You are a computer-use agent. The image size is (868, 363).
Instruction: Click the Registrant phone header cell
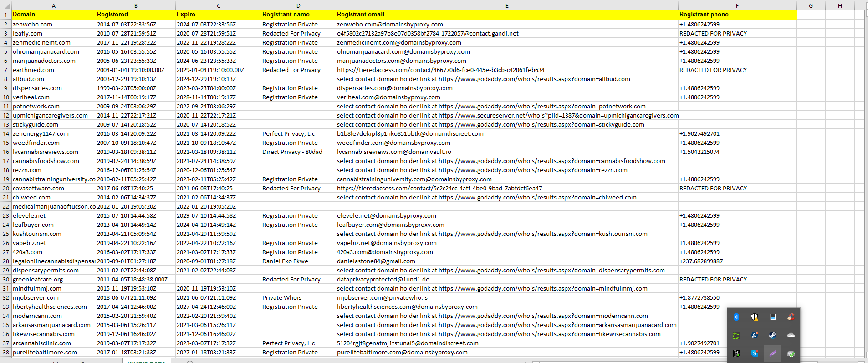(737, 15)
